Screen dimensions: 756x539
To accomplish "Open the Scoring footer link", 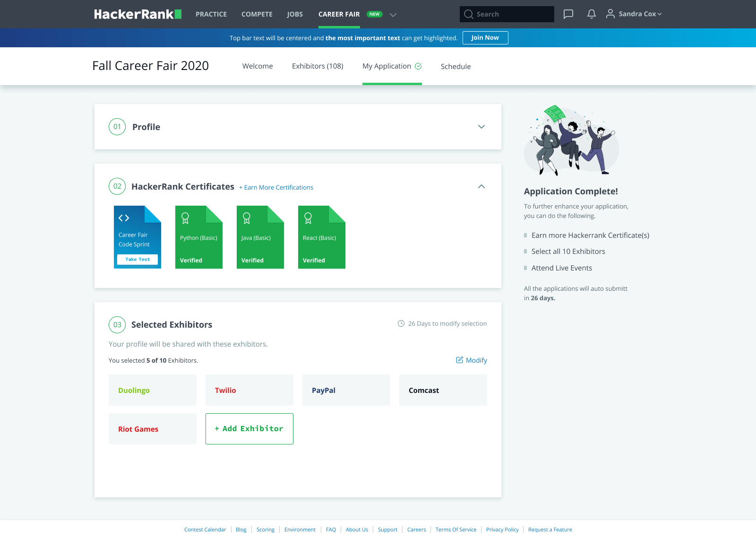I will pos(266,530).
